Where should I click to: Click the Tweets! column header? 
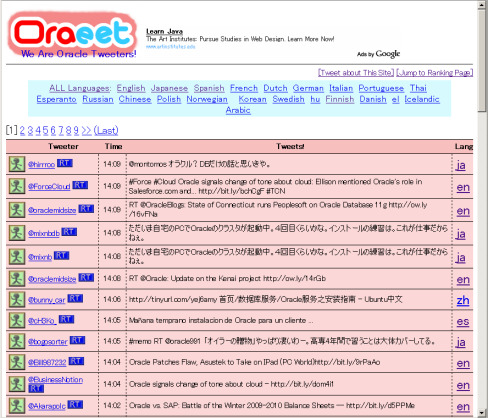coord(290,146)
